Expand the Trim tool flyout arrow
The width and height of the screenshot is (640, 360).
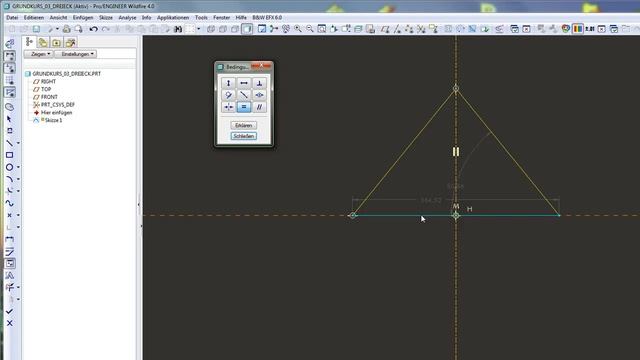[x=18, y=287]
